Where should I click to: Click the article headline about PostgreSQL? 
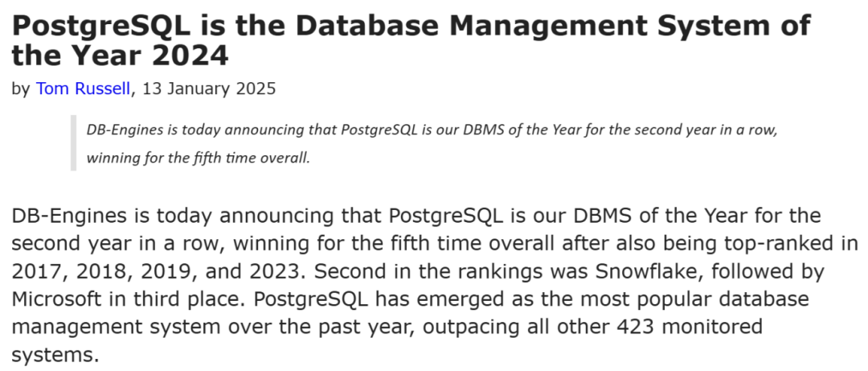(x=411, y=40)
